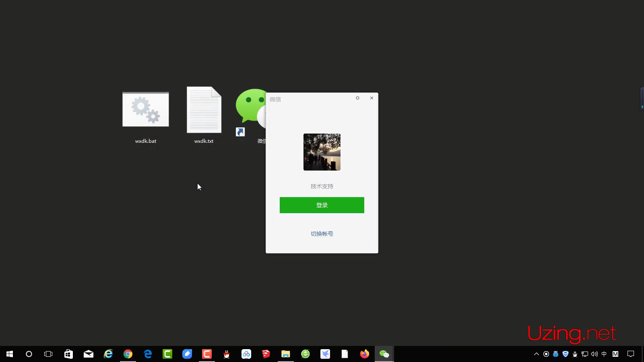Open Baidu Netdisk icon in taskbar
The width and height of the screenshot is (644, 362).
coord(246,354)
